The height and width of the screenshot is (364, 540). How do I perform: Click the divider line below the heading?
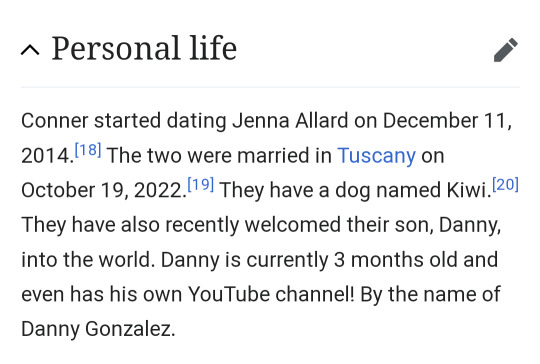tap(270, 87)
